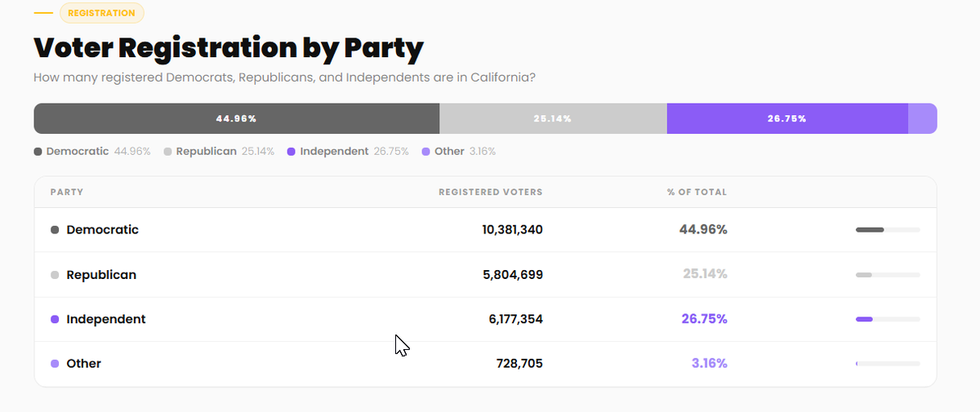Select the Republican table row
This screenshot has width=980, height=412.
point(485,275)
